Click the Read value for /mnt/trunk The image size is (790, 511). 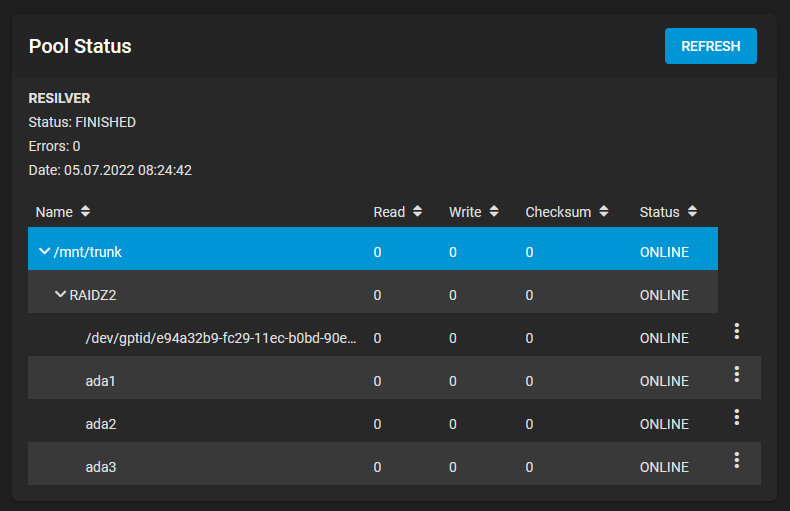pos(377,252)
